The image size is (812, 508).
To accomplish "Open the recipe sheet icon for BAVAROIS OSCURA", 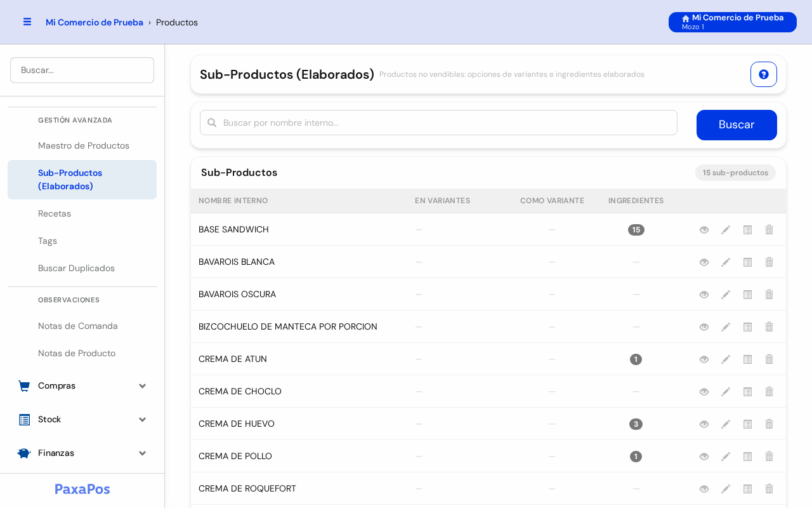I will 747,295.
